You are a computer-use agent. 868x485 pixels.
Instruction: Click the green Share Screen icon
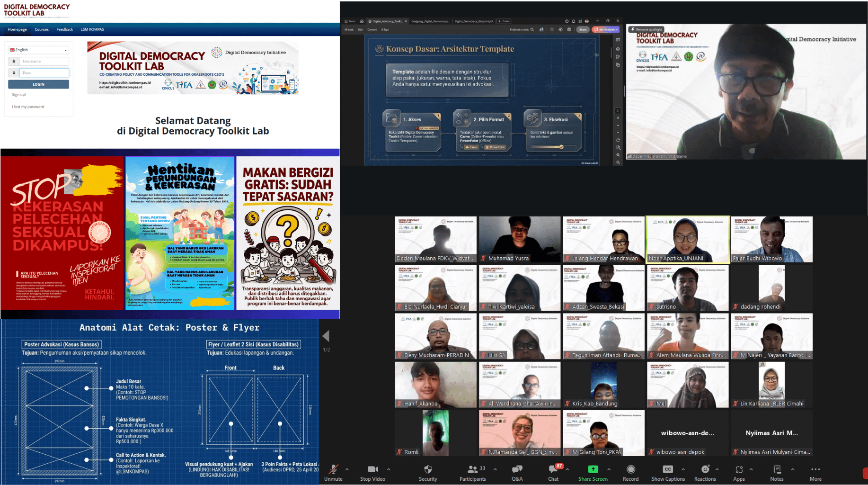(593, 469)
